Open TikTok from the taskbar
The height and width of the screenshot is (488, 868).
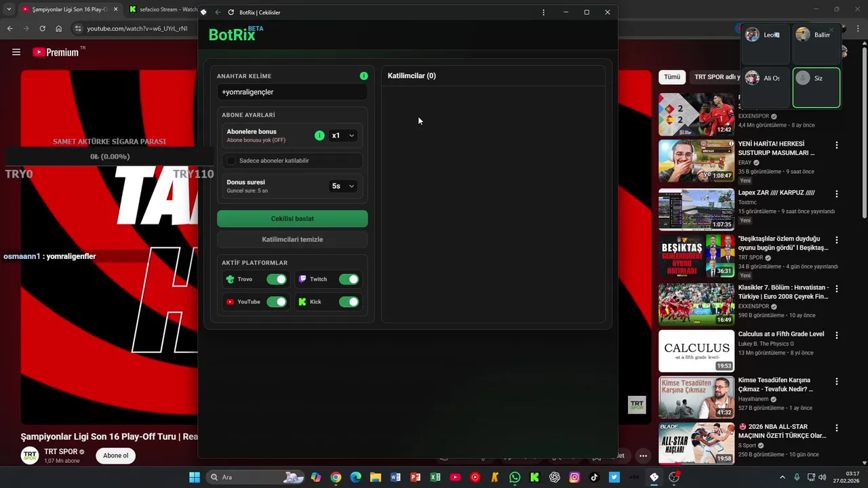click(x=594, y=477)
